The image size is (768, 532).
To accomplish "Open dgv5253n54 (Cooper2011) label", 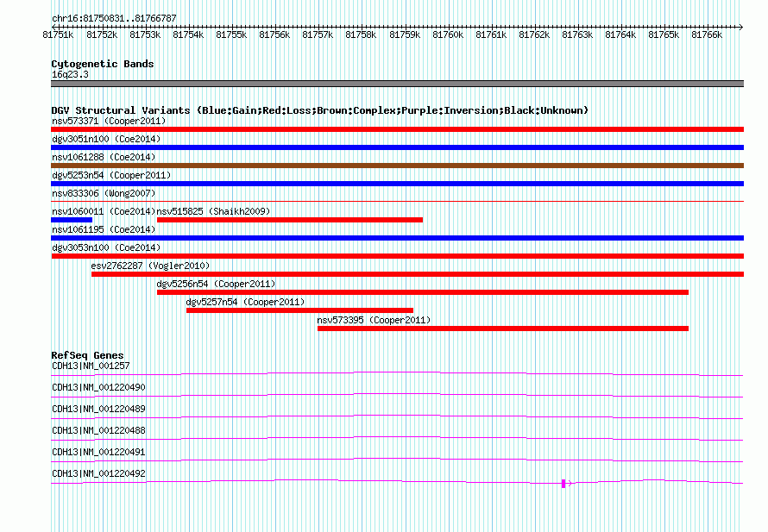I will point(111,175).
